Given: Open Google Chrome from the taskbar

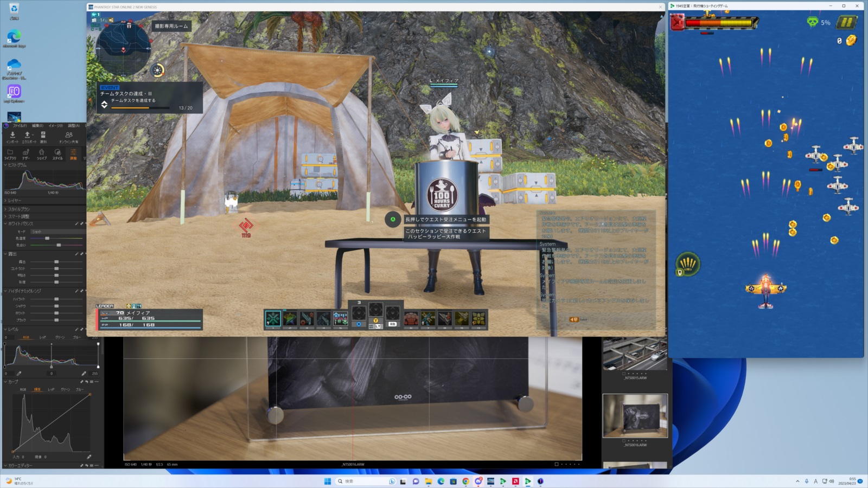Looking at the screenshot, I should 465,481.
